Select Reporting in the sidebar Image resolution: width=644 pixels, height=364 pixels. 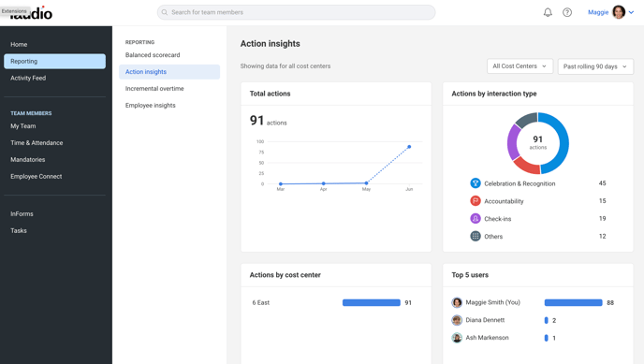point(54,61)
